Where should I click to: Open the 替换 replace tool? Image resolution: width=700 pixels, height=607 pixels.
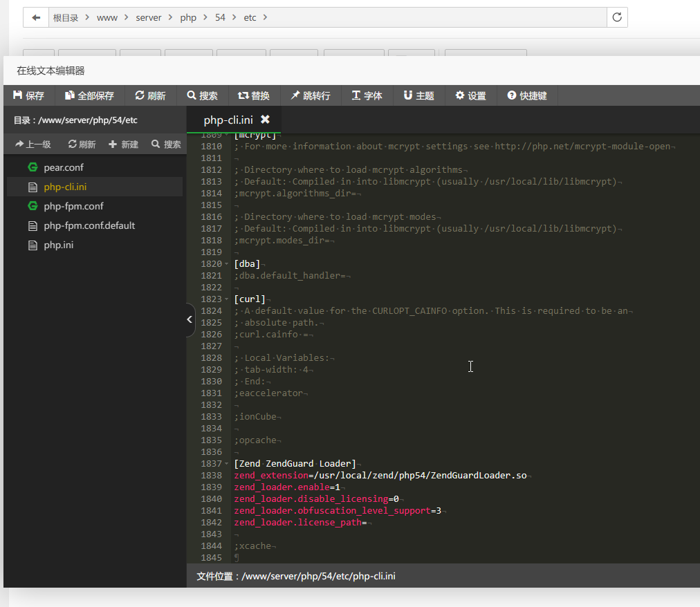click(254, 95)
